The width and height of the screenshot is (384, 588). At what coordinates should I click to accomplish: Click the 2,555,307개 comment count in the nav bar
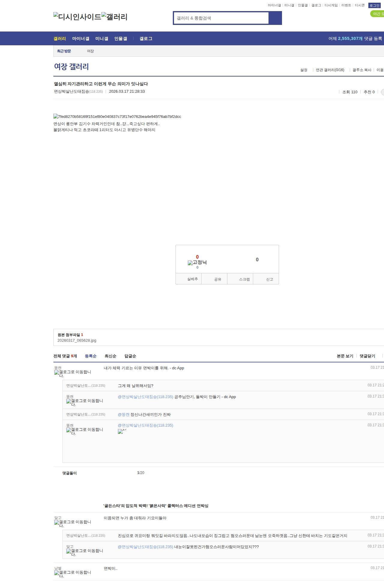tap(350, 39)
